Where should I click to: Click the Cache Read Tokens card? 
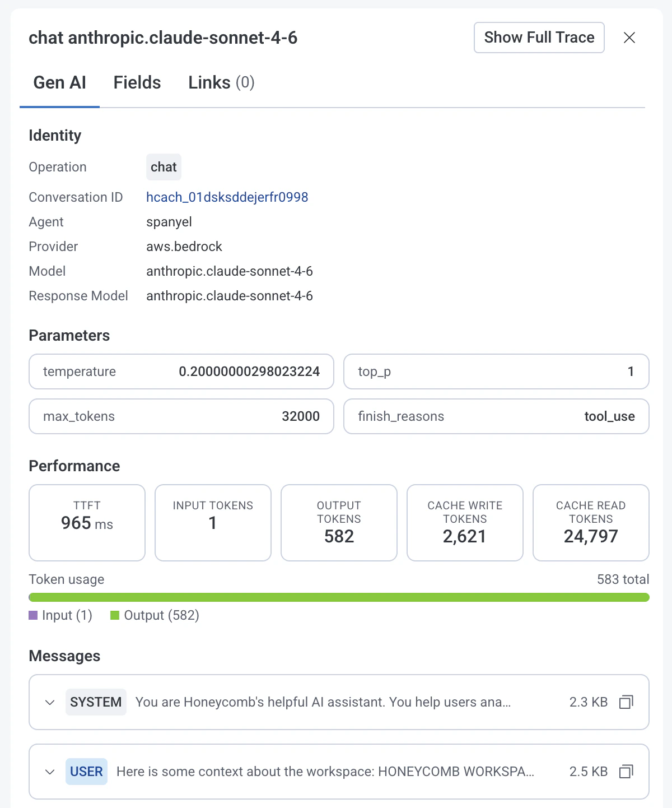tap(591, 523)
